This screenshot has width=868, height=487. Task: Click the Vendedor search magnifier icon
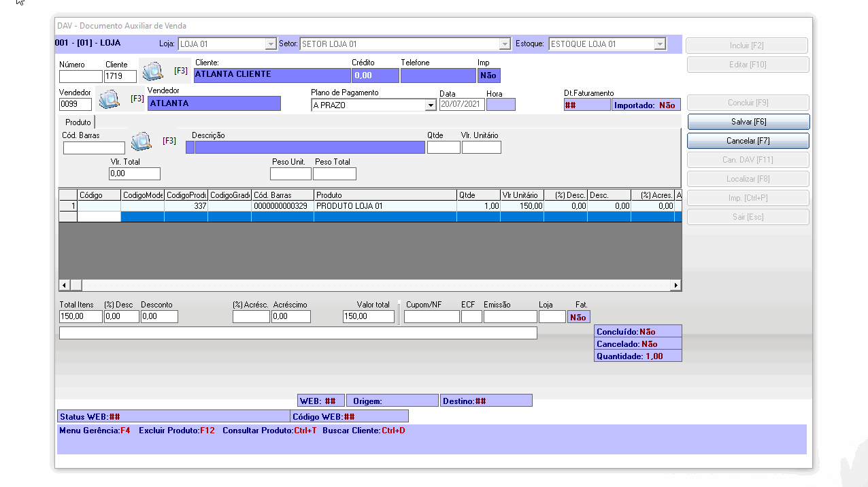tap(110, 99)
